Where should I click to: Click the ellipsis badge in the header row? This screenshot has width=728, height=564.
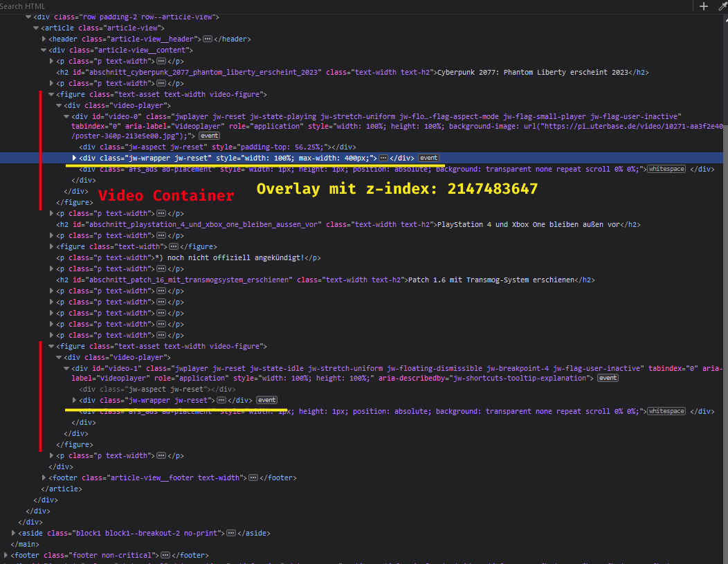pos(208,39)
